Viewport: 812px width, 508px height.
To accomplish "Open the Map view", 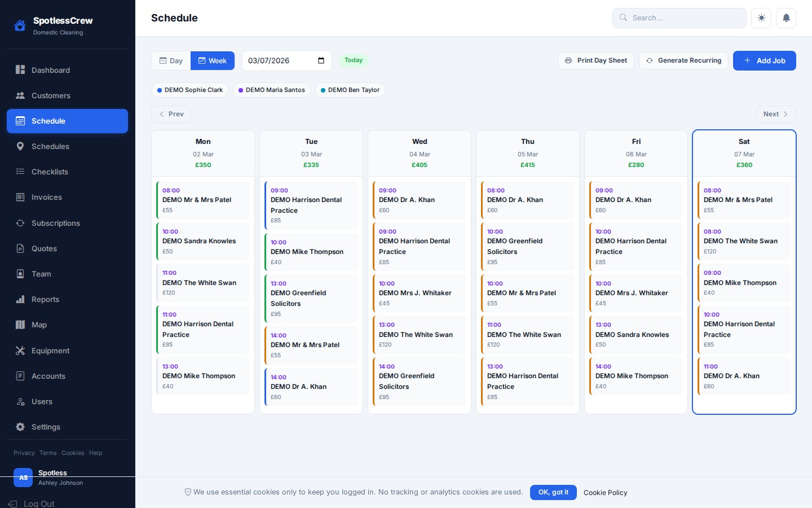I will (x=38, y=325).
